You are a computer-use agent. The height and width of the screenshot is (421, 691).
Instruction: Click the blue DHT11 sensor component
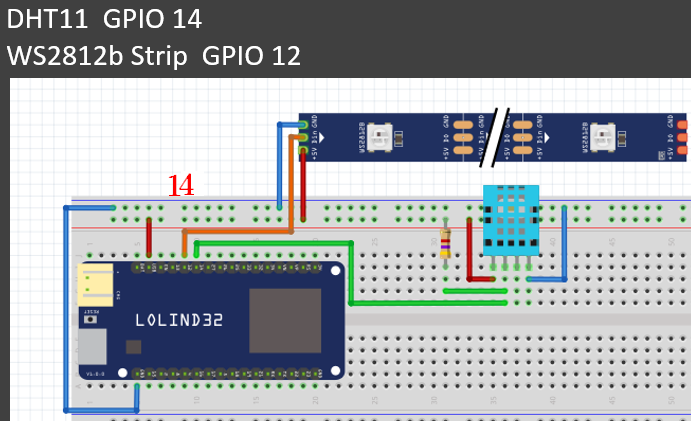pos(510,220)
